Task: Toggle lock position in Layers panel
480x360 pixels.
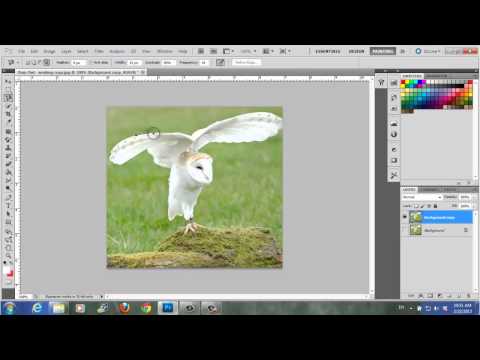Action: [429, 206]
